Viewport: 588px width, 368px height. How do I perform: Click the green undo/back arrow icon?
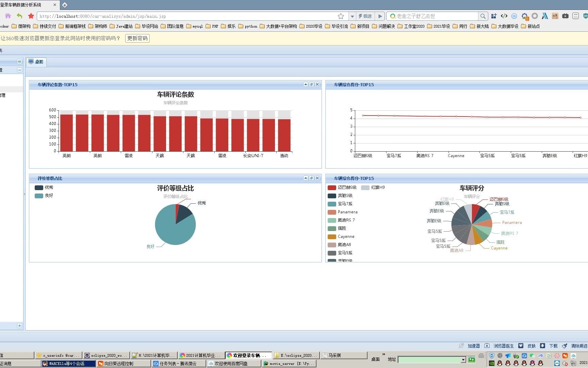[19, 16]
